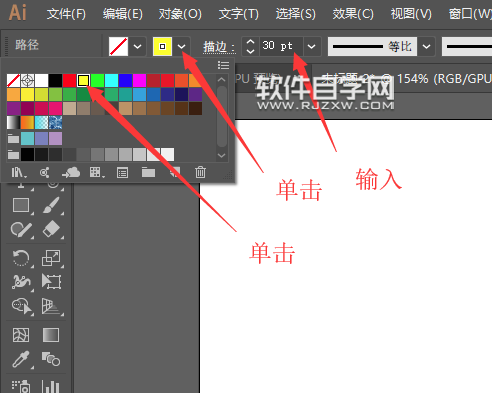Click the New Color Group folder icon
This screenshot has height=393, width=492.
point(148,173)
